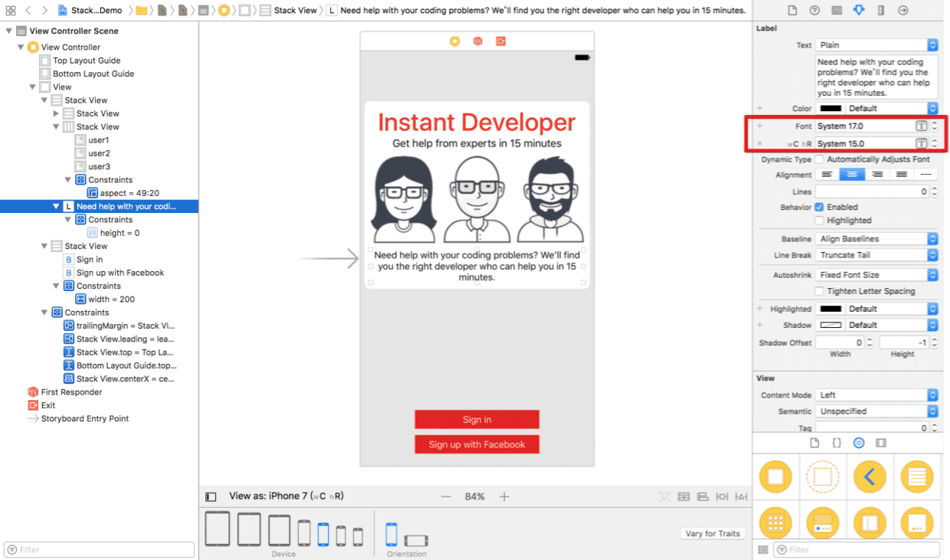Open the File inspector tab
The width and height of the screenshot is (950, 560).
click(792, 10)
